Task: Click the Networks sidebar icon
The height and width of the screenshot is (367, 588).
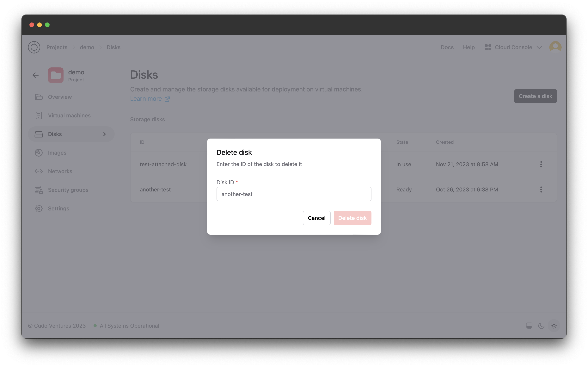Action: pos(38,171)
